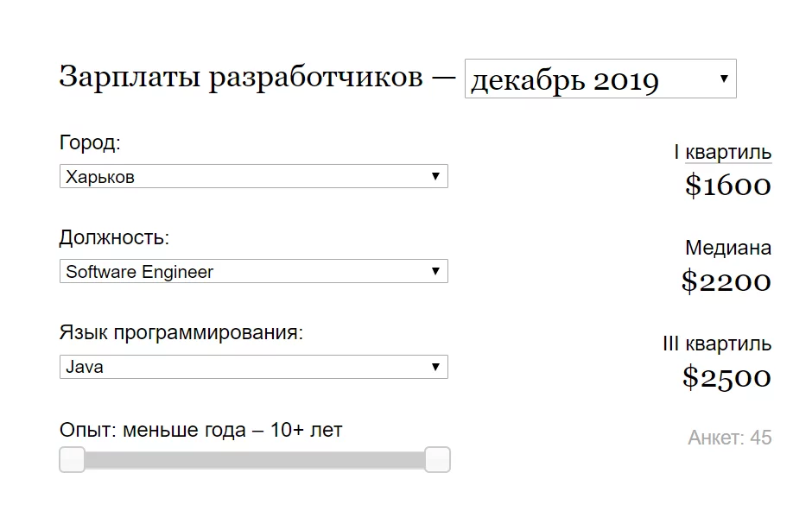Click the arrow icon on the Харьков selector
The width and height of the screenshot is (812, 517).
click(x=437, y=176)
